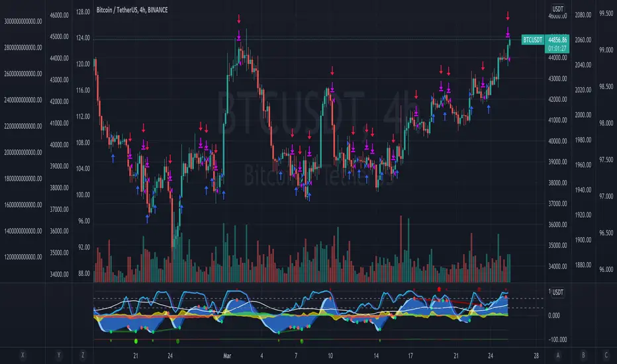Select the A scale label at the bottom
This screenshot has height=364, width=617.
click(x=557, y=355)
